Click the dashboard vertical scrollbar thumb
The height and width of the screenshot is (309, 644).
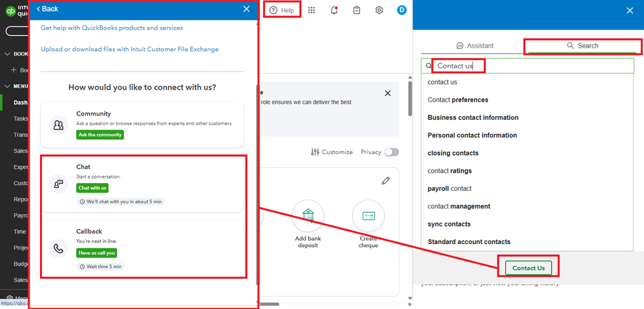pos(410,99)
